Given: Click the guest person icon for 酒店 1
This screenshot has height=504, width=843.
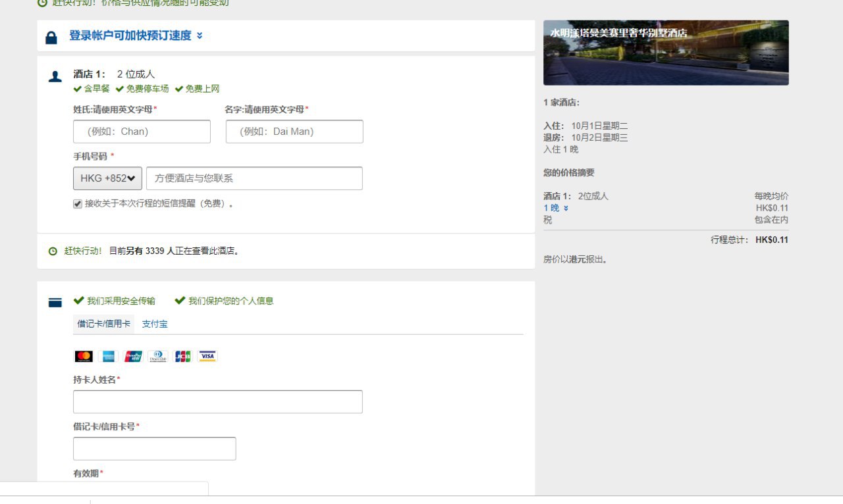Looking at the screenshot, I should 55,76.
